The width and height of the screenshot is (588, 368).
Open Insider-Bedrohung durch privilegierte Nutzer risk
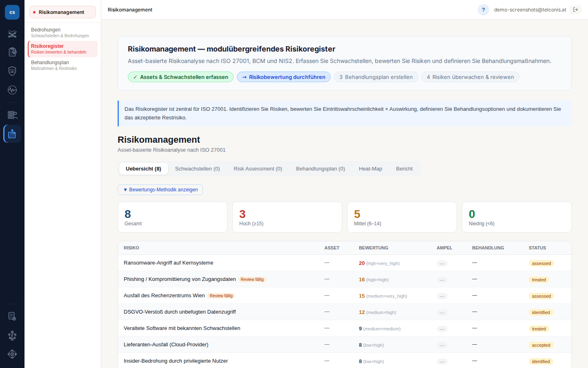(176, 361)
